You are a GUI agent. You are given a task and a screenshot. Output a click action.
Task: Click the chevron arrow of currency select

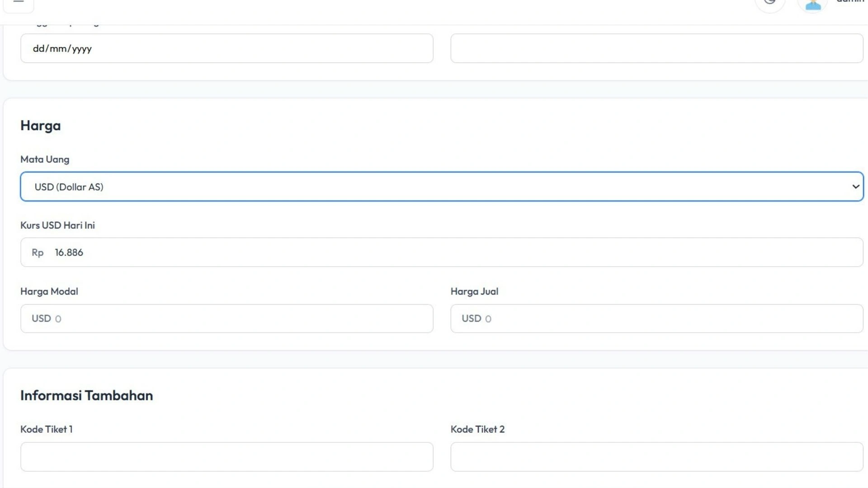click(855, 187)
